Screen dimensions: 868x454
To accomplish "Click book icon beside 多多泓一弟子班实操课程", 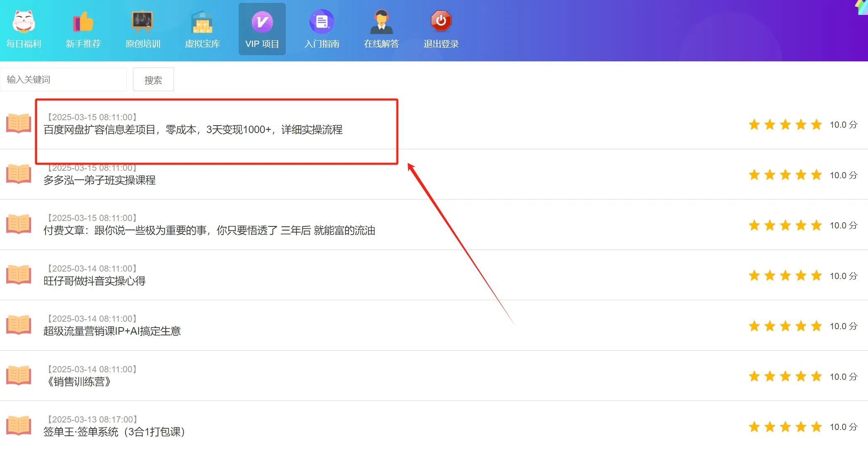I will 19,174.
